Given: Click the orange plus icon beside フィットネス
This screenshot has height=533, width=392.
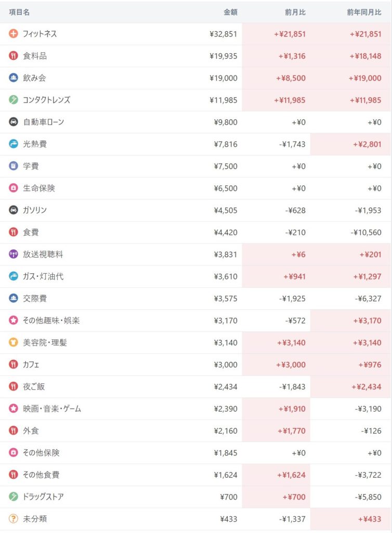Looking at the screenshot, I should tap(14, 34).
